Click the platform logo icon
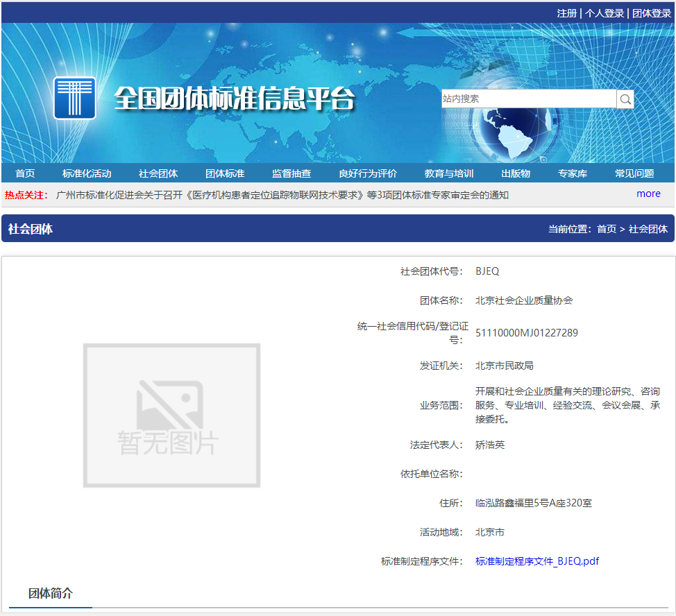The image size is (676, 616). pos(74,98)
